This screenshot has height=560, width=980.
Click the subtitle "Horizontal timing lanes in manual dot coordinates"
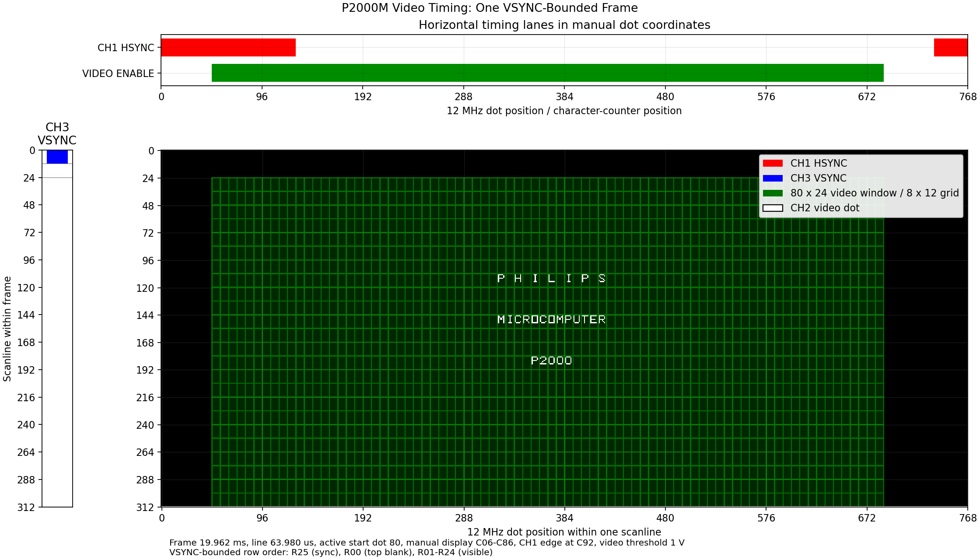pos(564,25)
